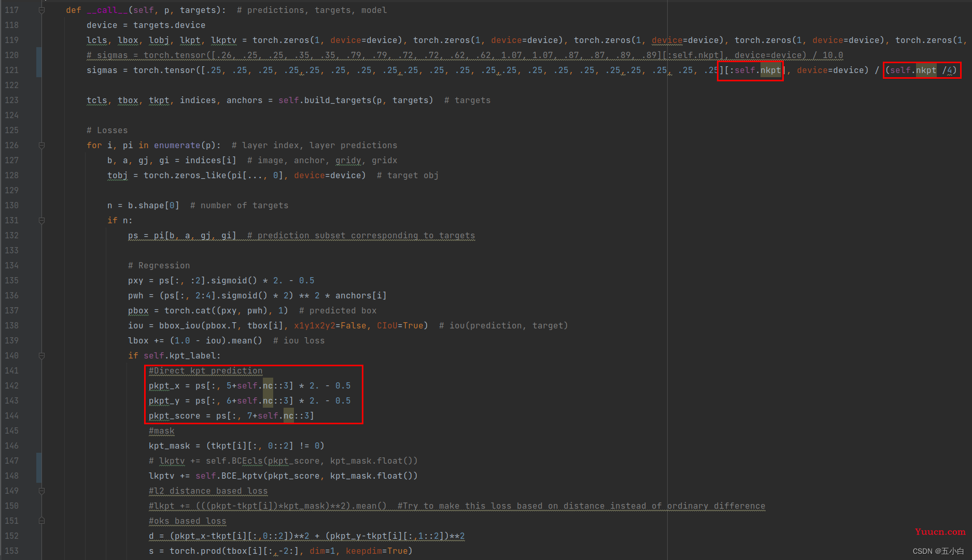Click 'ps = pi[b, a, gj, gi]' on line 132
The image size is (972, 560).
coord(182,236)
